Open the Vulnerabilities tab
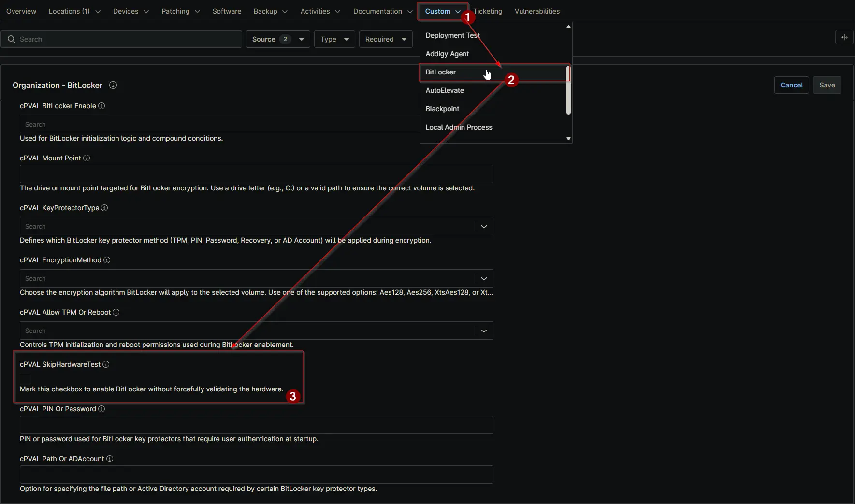Viewport: 855px width, 504px height. [x=537, y=11]
